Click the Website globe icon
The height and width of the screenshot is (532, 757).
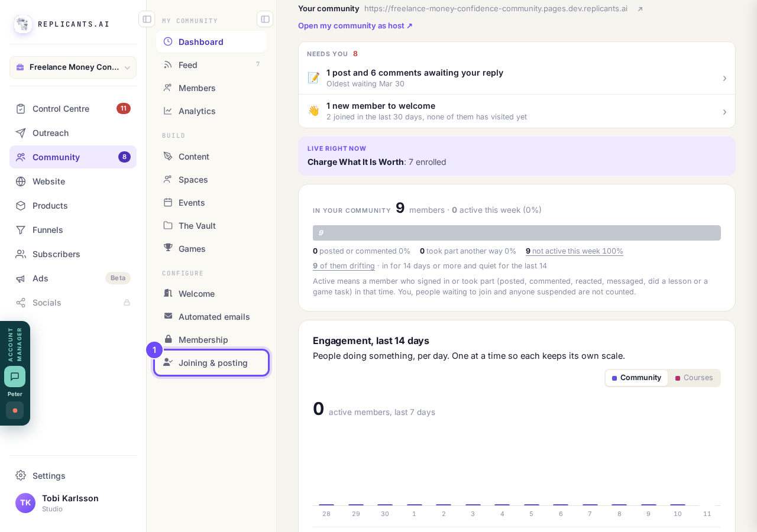pos(21,181)
